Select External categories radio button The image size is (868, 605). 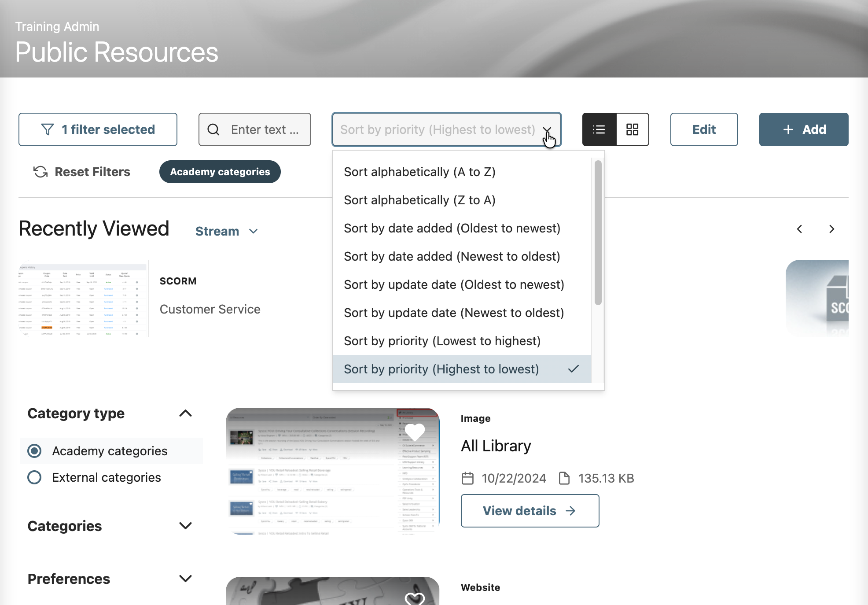(34, 477)
